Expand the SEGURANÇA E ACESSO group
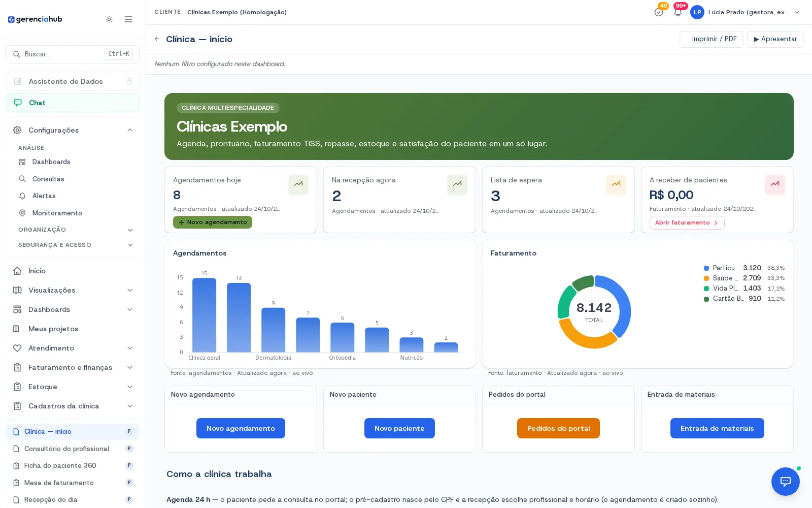 click(x=75, y=245)
